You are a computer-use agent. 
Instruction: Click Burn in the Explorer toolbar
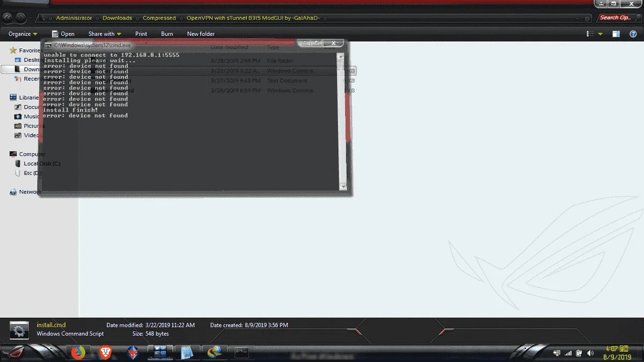pyautogui.click(x=167, y=34)
